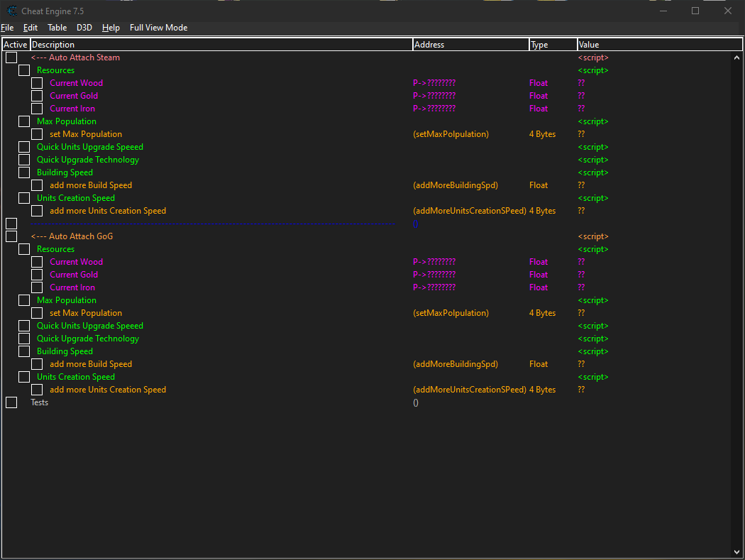The image size is (745, 560).
Task: Open the D3D menu
Action: (84, 28)
